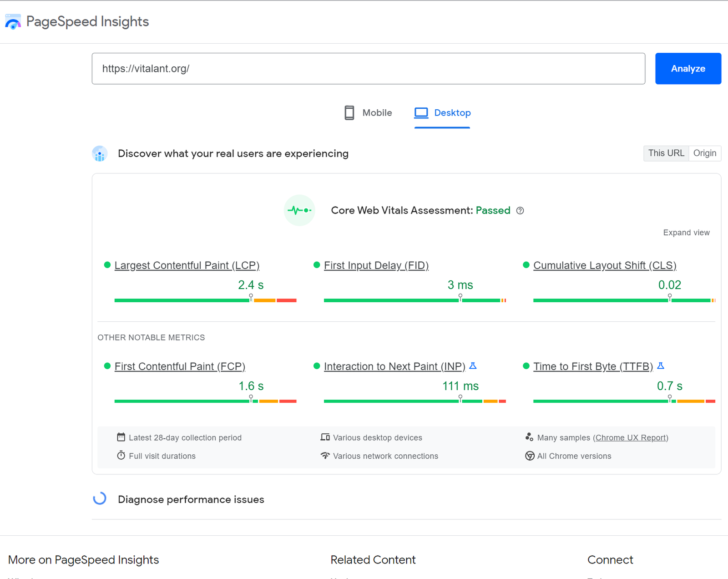
Task: Click the TTFB value 0.7 s
Action: tap(670, 386)
